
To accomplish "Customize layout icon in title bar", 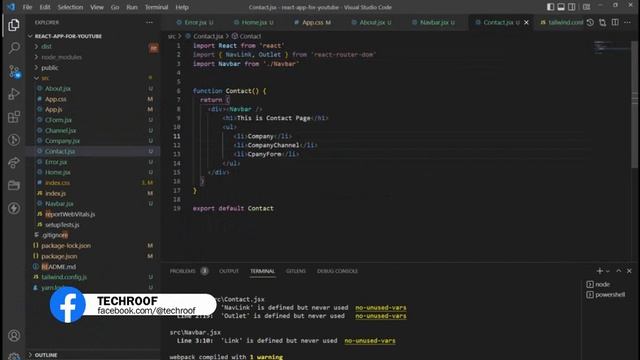I will [587, 7].
